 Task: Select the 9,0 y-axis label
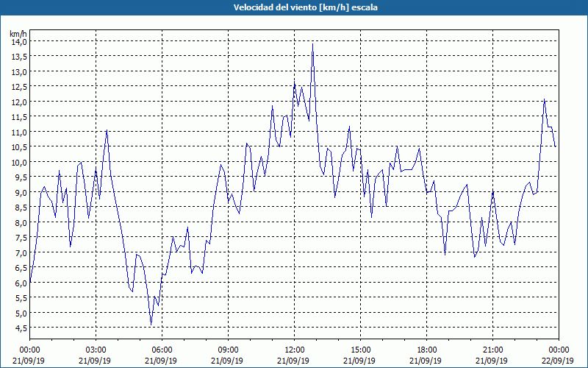point(21,193)
